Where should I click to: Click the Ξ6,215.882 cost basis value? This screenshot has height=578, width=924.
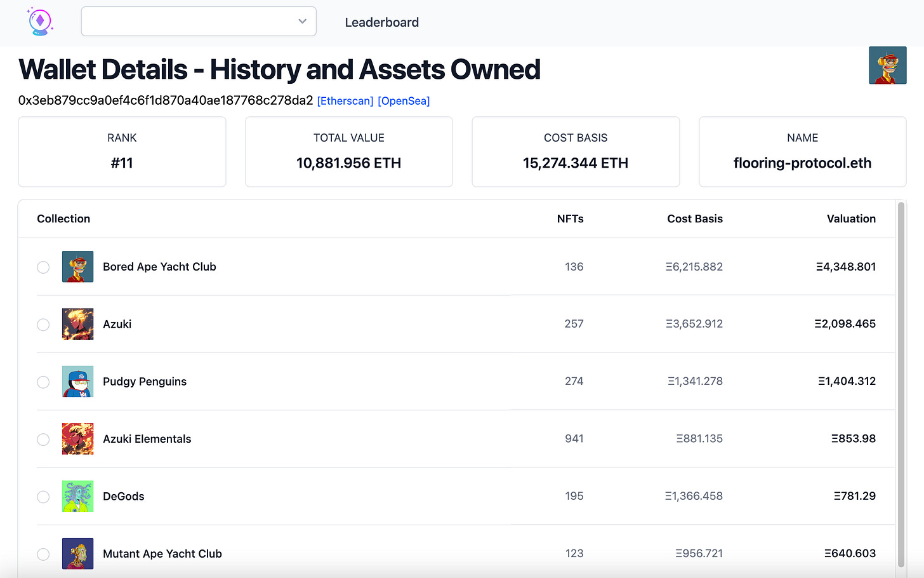pyautogui.click(x=694, y=267)
